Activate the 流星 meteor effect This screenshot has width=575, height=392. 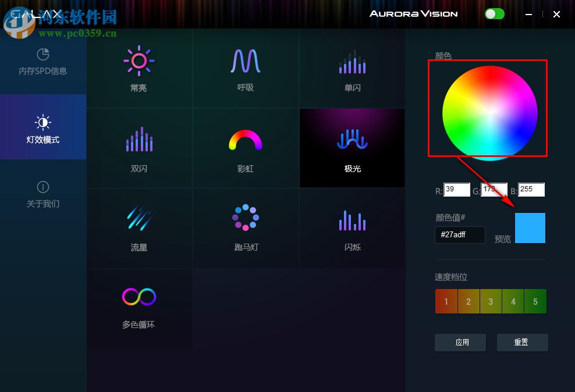point(139,228)
